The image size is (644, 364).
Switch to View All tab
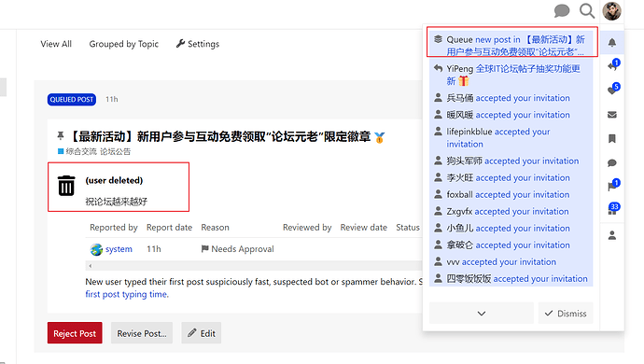coord(56,44)
